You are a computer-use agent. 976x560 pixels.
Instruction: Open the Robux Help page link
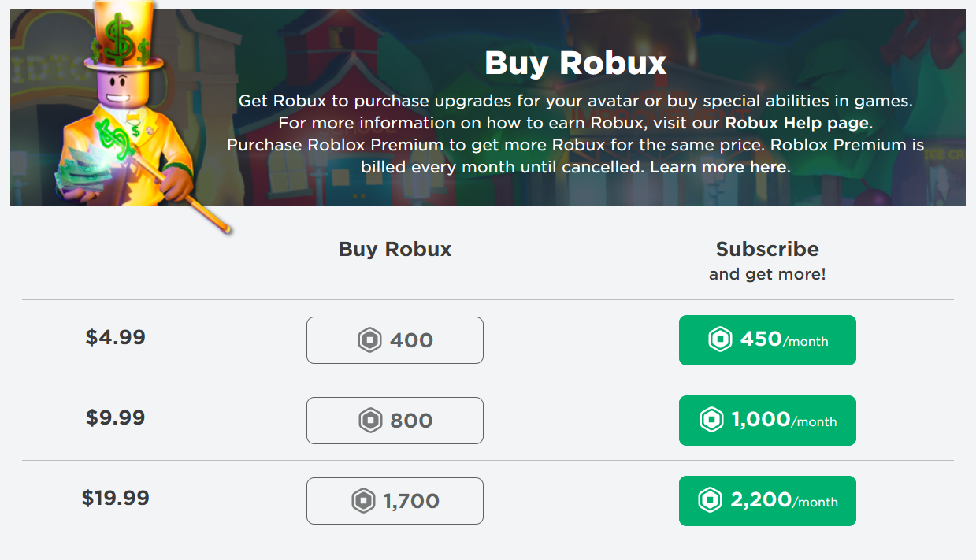point(797,123)
